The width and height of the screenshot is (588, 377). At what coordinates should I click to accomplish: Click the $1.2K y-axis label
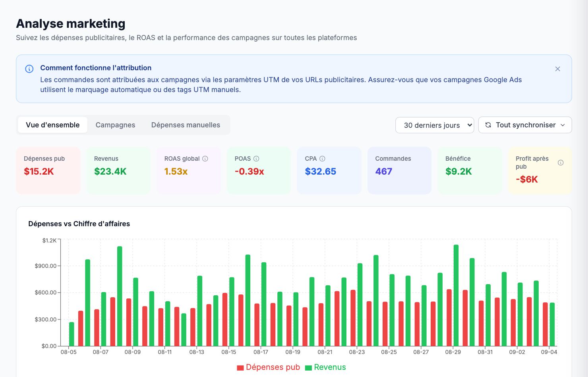tap(50, 240)
